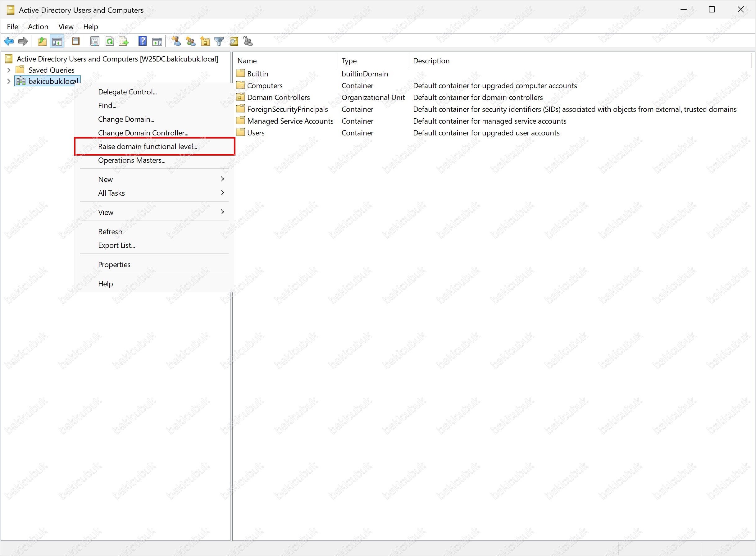Choose Operations Masters... entry
756x556 pixels.
154,160
